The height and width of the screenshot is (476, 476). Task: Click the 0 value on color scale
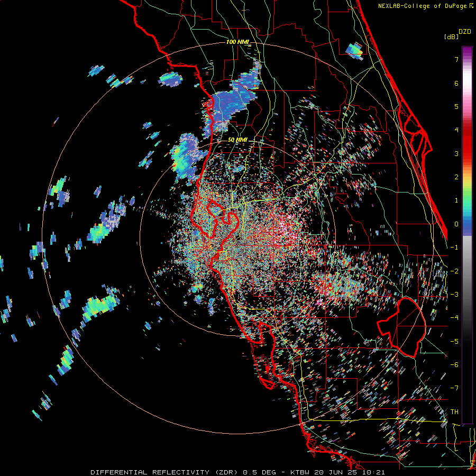click(x=456, y=224)
